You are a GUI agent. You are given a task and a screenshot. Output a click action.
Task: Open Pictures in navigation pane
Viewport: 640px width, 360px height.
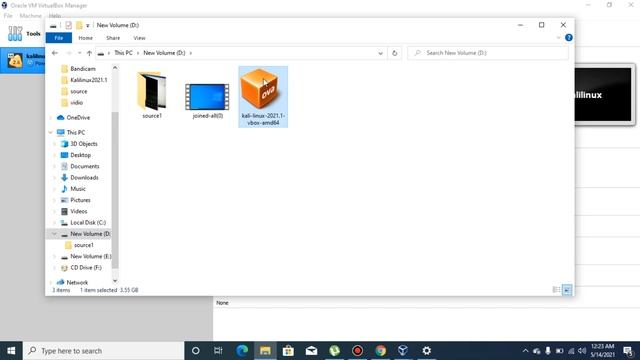coord(80,200)
